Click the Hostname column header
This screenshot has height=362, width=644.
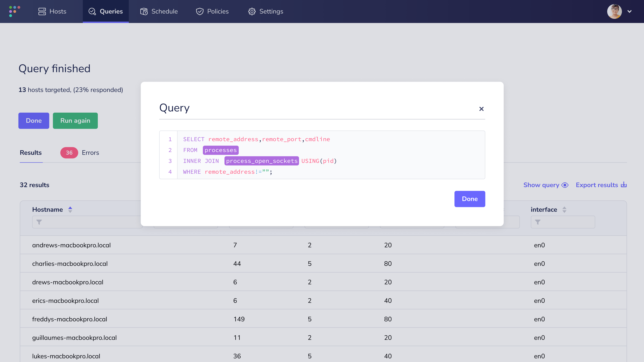[47, 210]
